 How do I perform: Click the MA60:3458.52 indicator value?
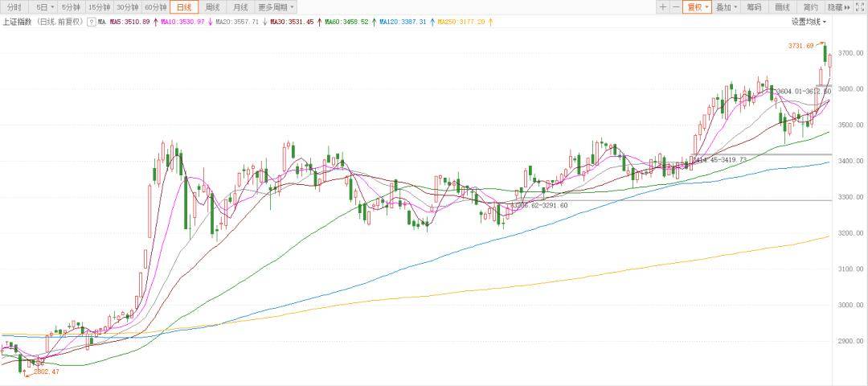click(x=346, y=23)
